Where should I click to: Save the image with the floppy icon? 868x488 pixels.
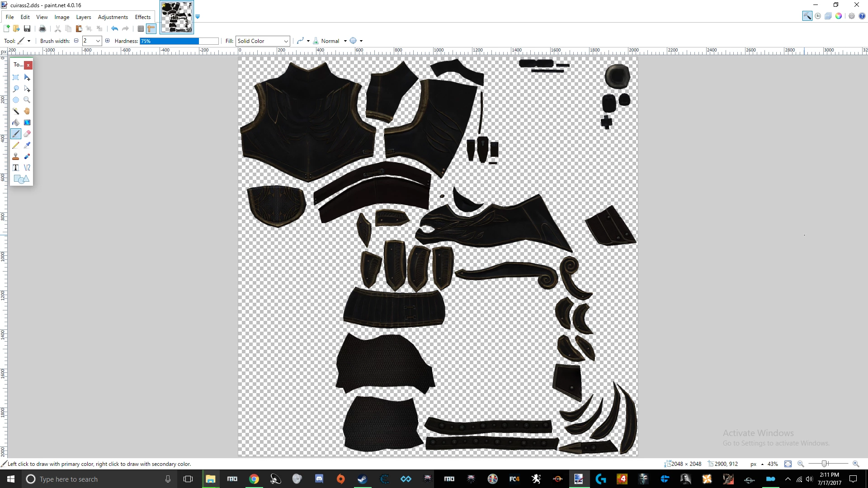(27, 28)
